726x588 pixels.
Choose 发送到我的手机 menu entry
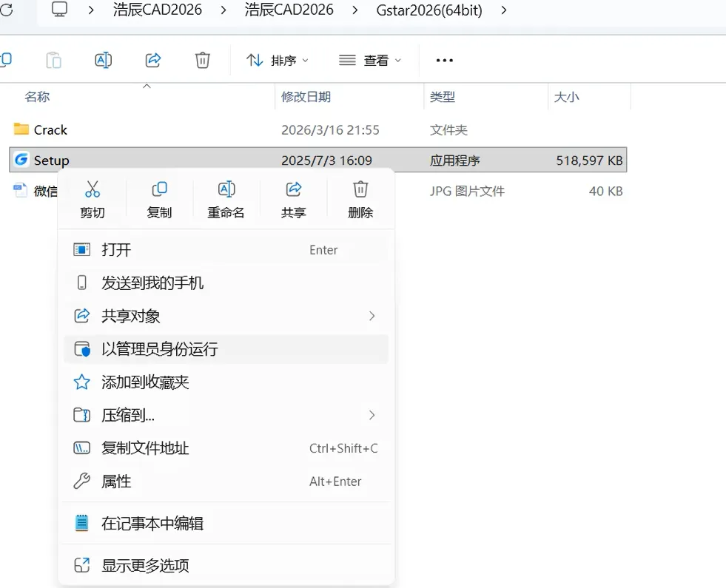tap(226, 283)
